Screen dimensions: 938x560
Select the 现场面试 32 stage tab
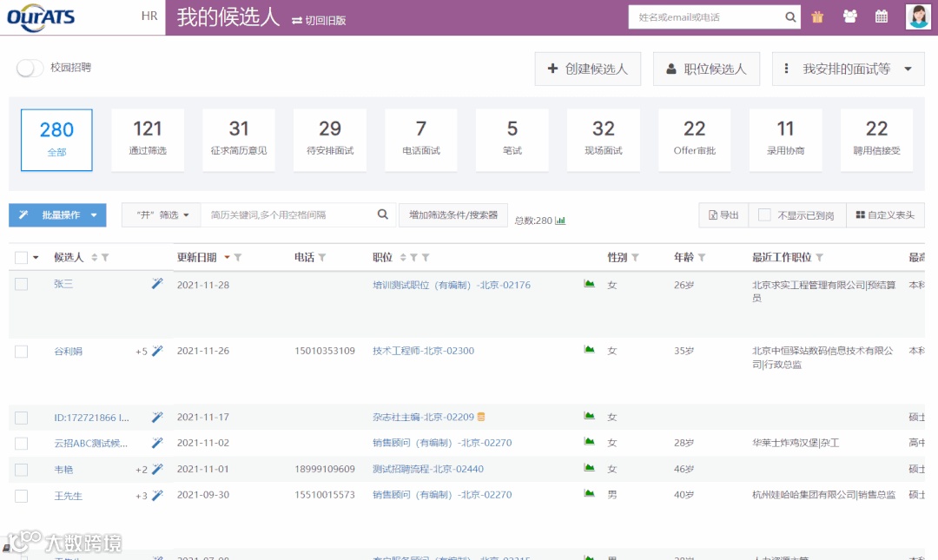(604, 140)
